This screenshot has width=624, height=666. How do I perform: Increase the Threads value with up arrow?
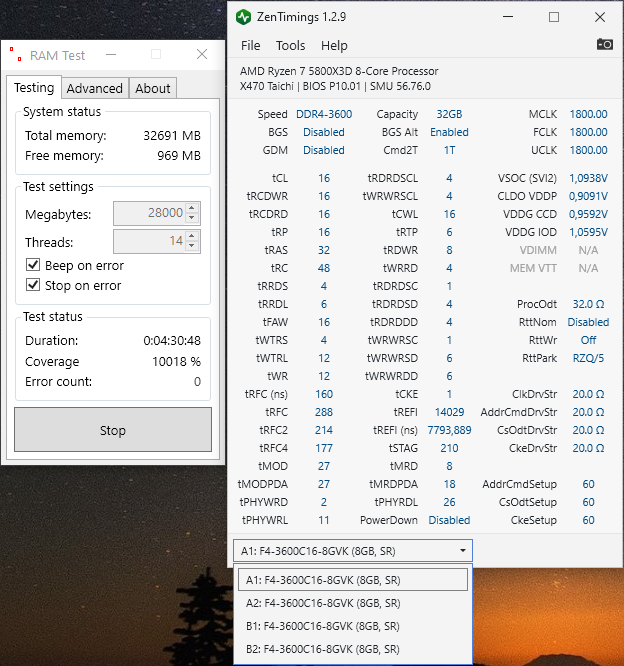[192, 236]
